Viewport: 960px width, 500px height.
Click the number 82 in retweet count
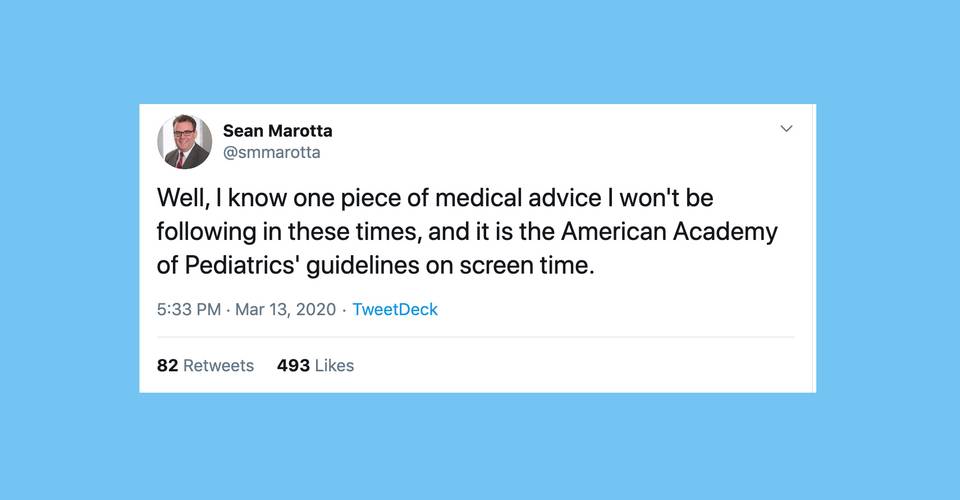click(x=167, y=365)
